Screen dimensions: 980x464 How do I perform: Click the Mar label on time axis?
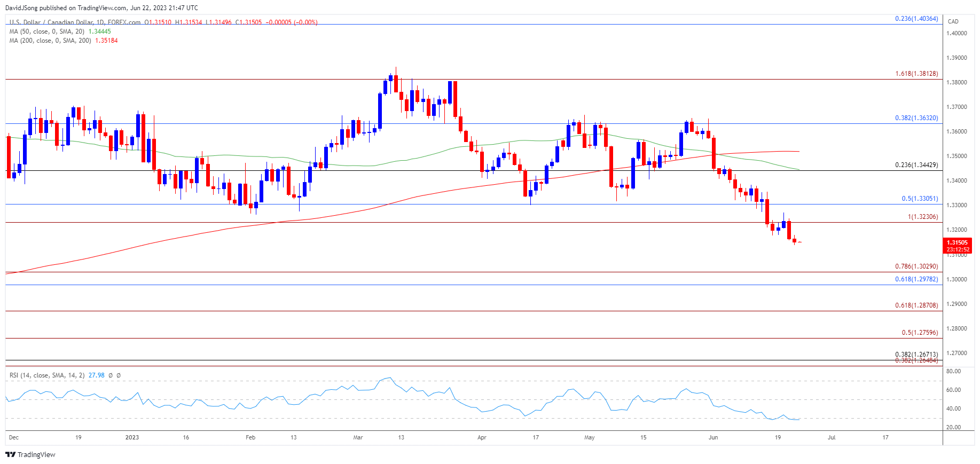pyautogui.click(x=358, y=437)
